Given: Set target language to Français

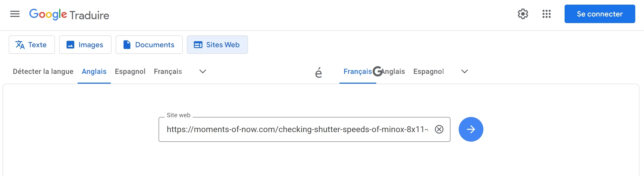Looking at the screenshot, I should coord(358,71).
